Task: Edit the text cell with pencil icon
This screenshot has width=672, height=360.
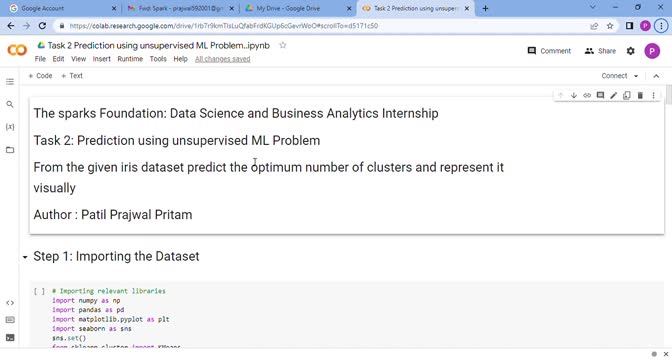Action: (613, 96)
